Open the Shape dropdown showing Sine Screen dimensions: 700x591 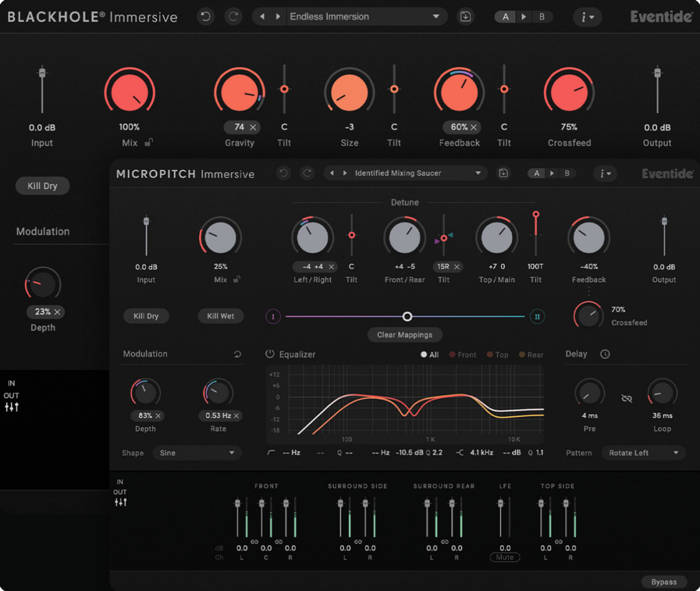[197, 453]
